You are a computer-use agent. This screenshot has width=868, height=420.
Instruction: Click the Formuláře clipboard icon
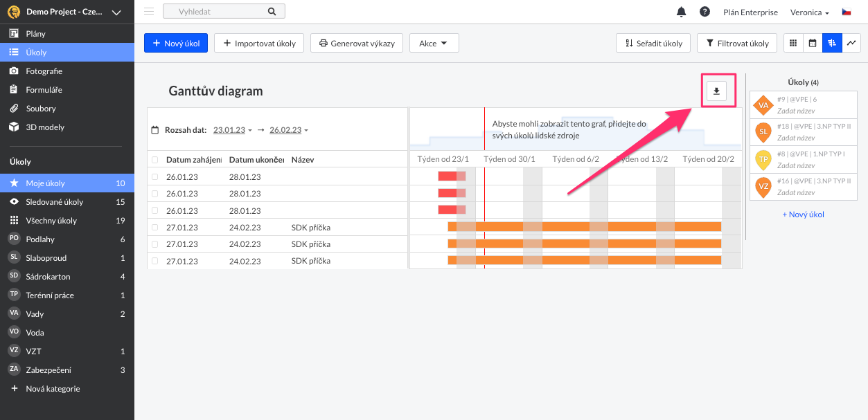click(13, 89)
